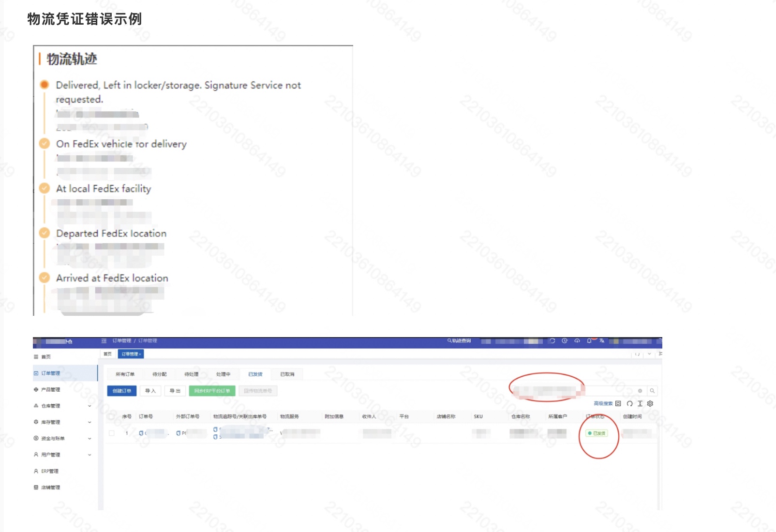The height and width of the screenshot is (532, 776).
Task: Open the notification bell
Action: tap(589, 341)
